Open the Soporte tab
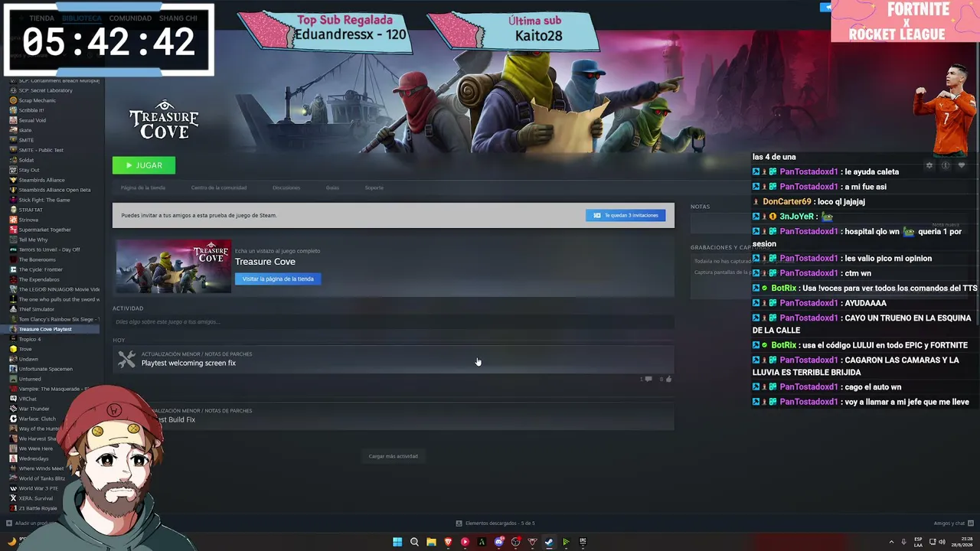980x551 pixels. (374, 187)
